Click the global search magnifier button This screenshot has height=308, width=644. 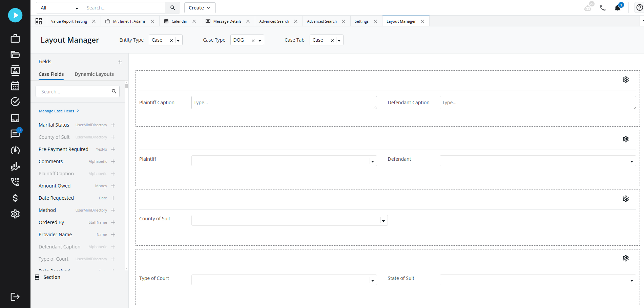tap(172, 8)
